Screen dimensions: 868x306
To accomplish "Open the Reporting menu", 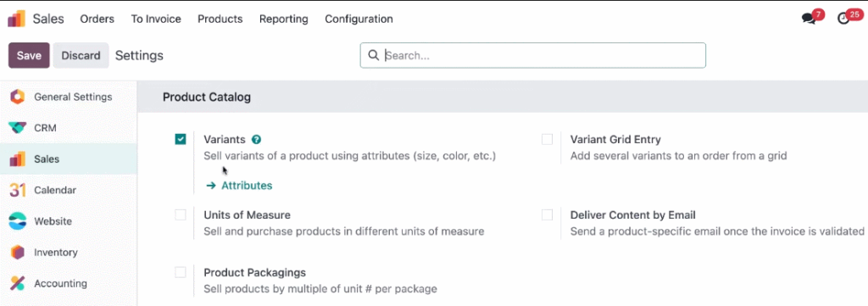I will point(283,19).
